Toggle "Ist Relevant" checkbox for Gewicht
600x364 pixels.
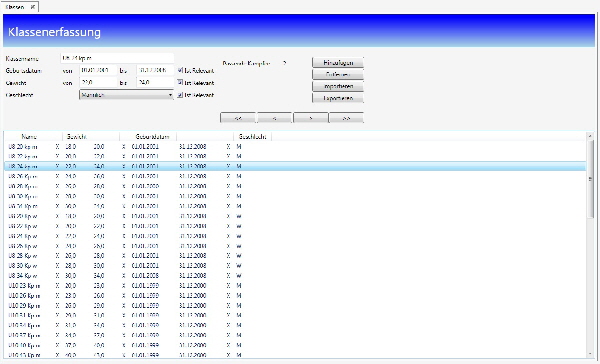[x=180, y=82]
